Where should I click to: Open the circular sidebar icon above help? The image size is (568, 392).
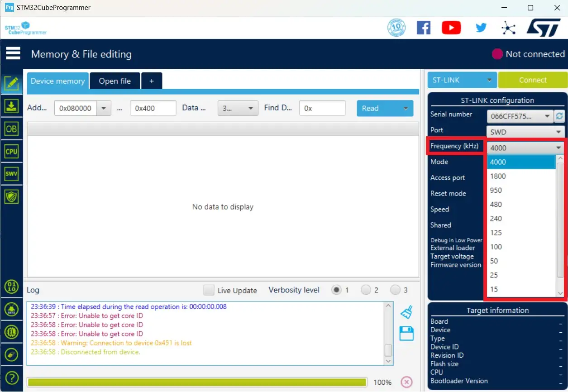(11, 354)
